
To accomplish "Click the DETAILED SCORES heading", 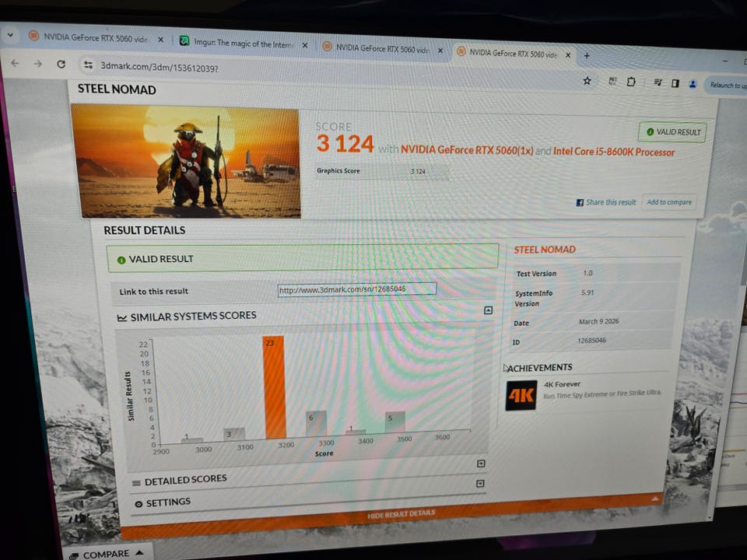I will pos(185,480).
